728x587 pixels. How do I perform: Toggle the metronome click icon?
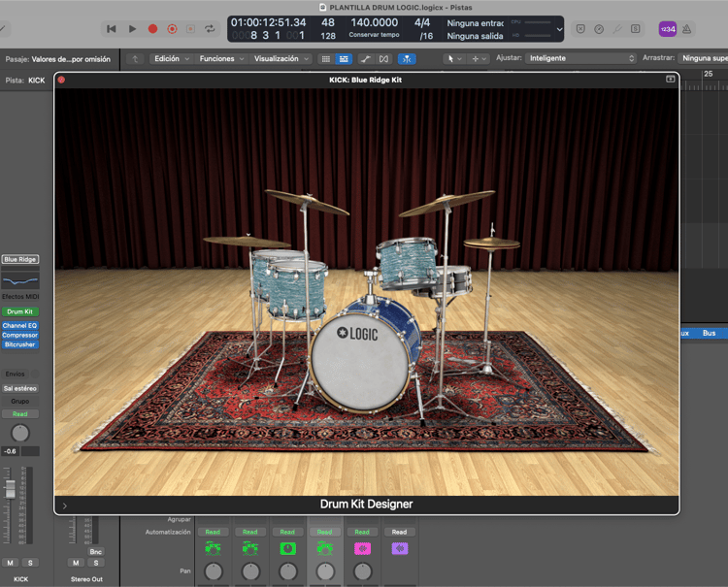pyautogui.click(x=687, y=29)
